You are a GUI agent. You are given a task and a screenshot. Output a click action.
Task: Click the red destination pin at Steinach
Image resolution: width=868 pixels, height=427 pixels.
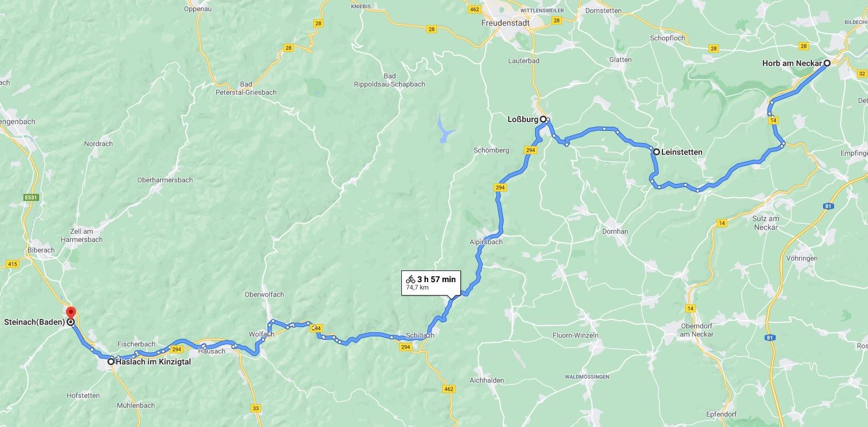click(x=71, y=313)
